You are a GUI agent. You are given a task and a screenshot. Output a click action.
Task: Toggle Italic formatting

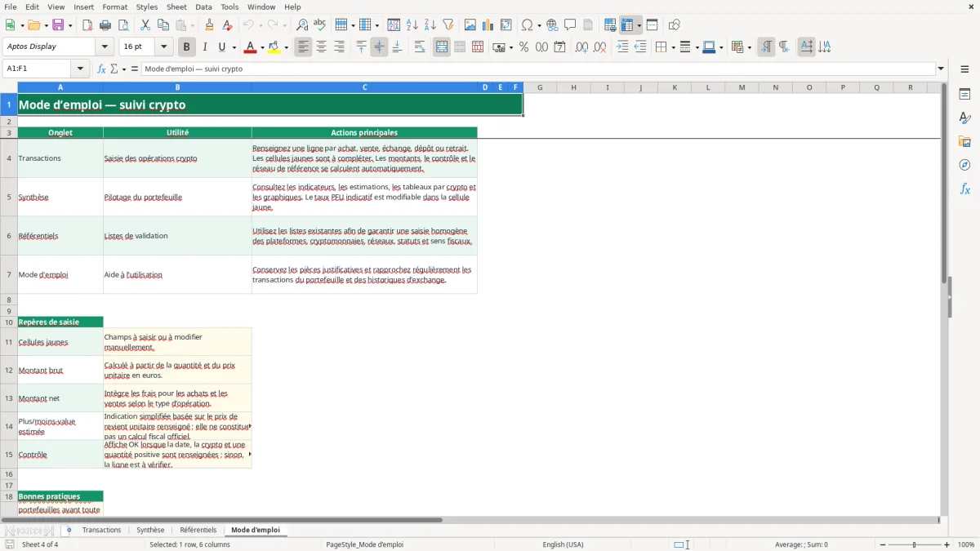[x=204, y=47]
